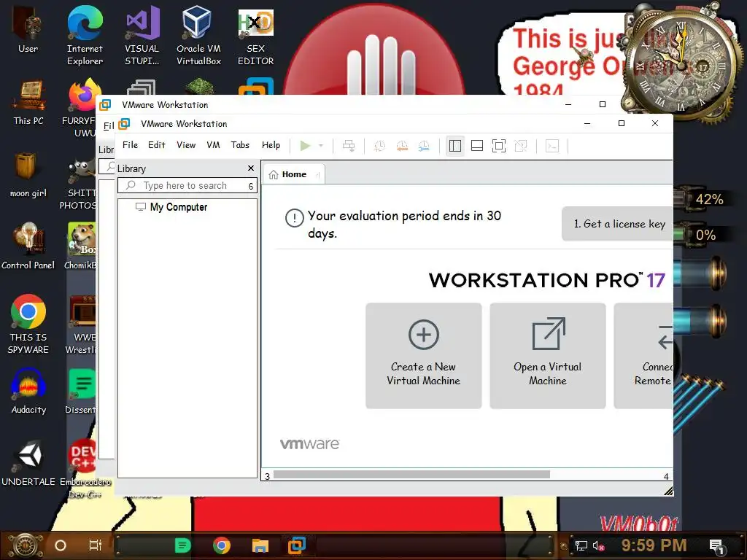Open the File menu in front window
This screenshot has width=747, height=560.
click(x=130, y=145)
